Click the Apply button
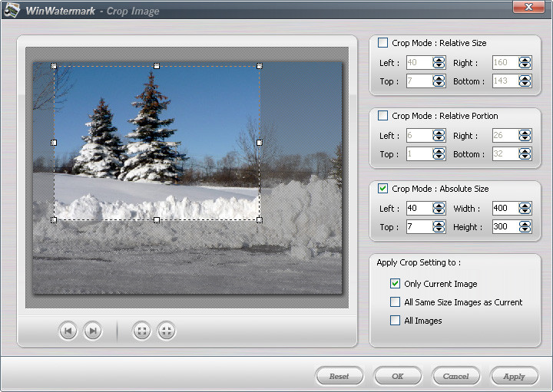 point(514,377)
